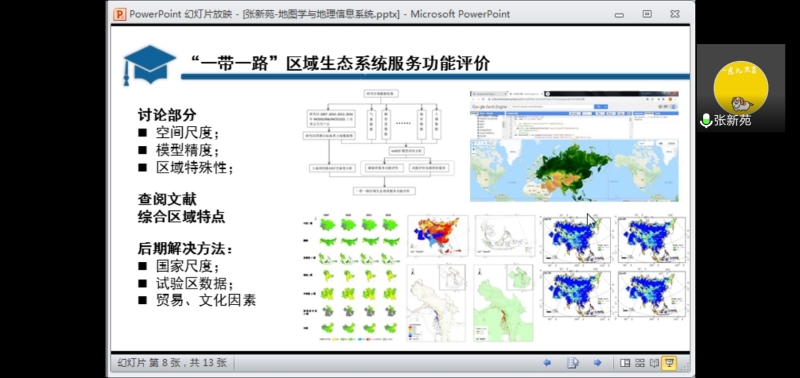This screenshot has height=378, width=800.
Task: Click the slide counter 第 8 张 text
Action: [x=164, y=363]
